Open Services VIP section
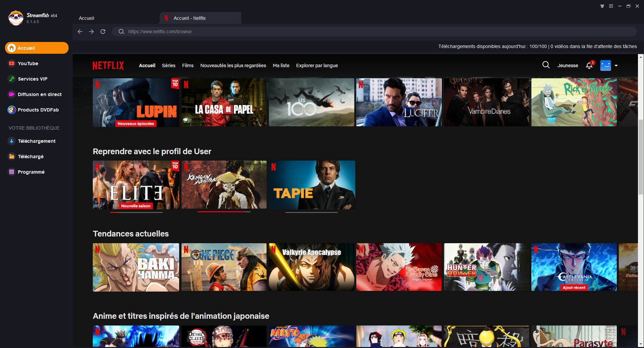Image resolution: width=644 pixels, height=348 pixels. coord(28,79)
